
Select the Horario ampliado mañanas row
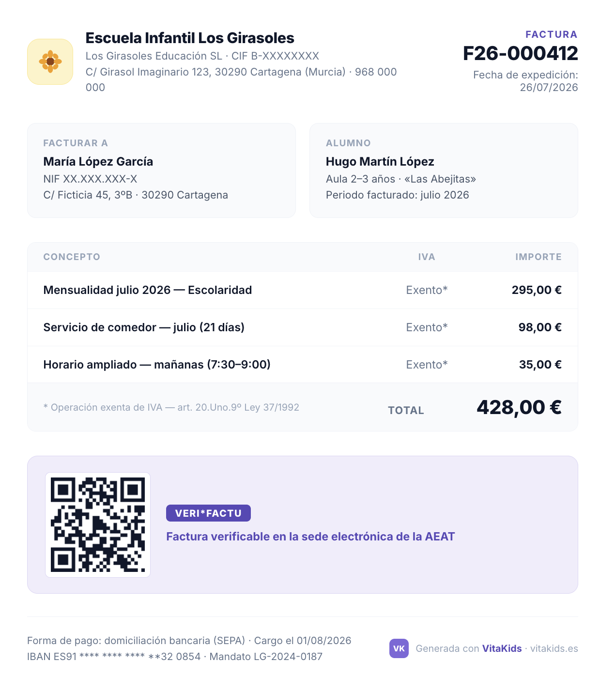303,365
